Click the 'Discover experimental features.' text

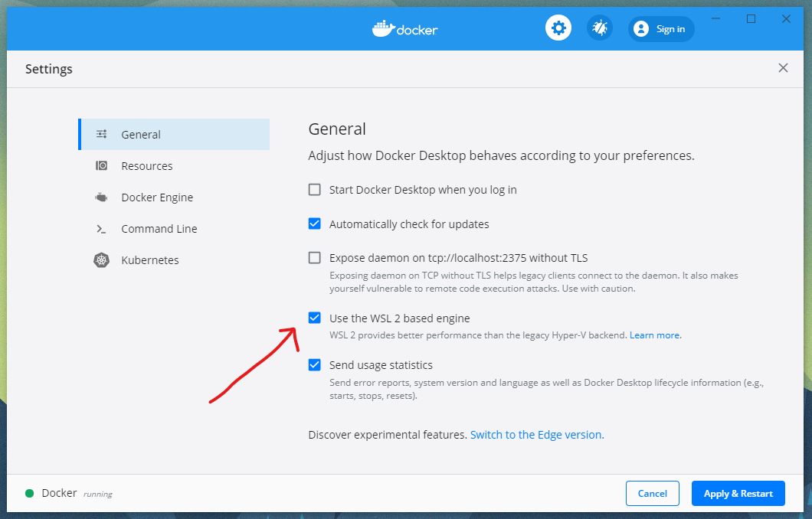tap(388, 435)
